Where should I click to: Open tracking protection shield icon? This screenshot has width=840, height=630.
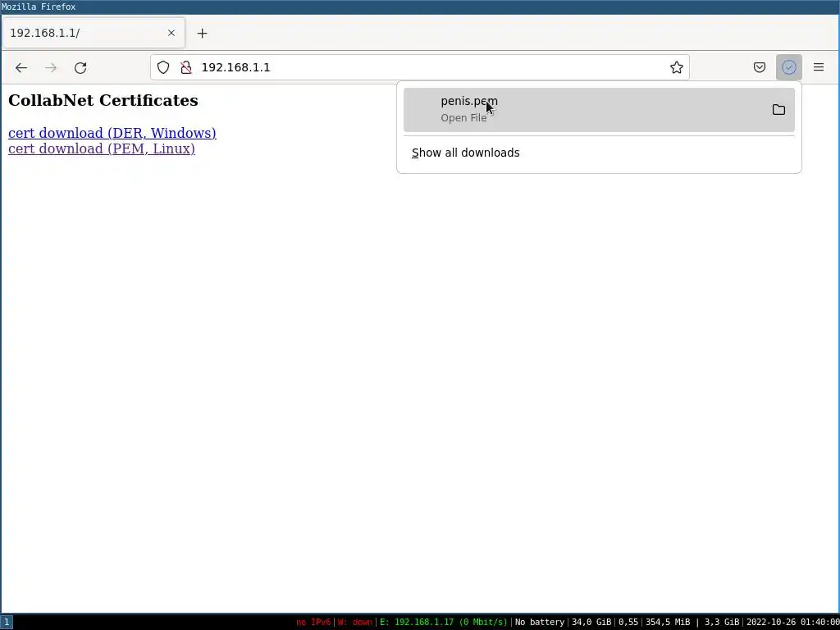coord(163,67)
